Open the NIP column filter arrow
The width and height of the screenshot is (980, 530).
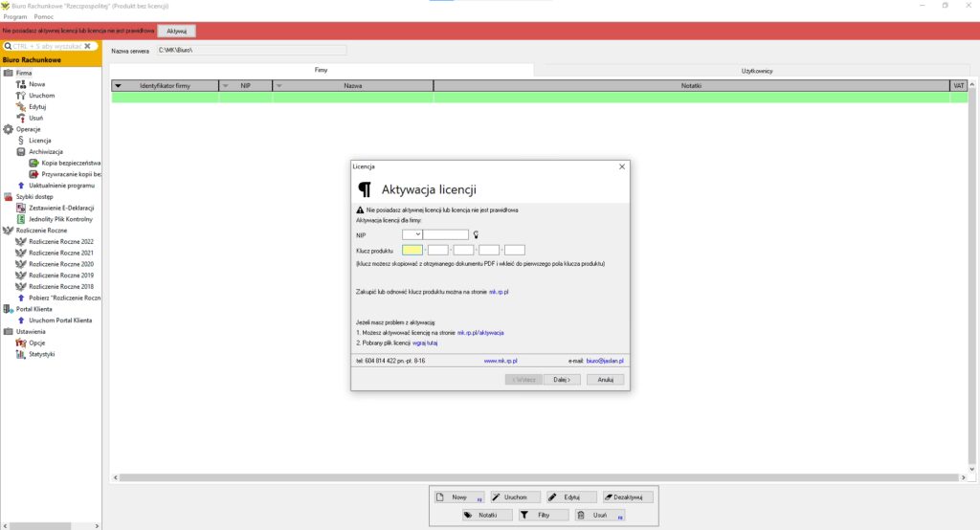tap(226, 86)
